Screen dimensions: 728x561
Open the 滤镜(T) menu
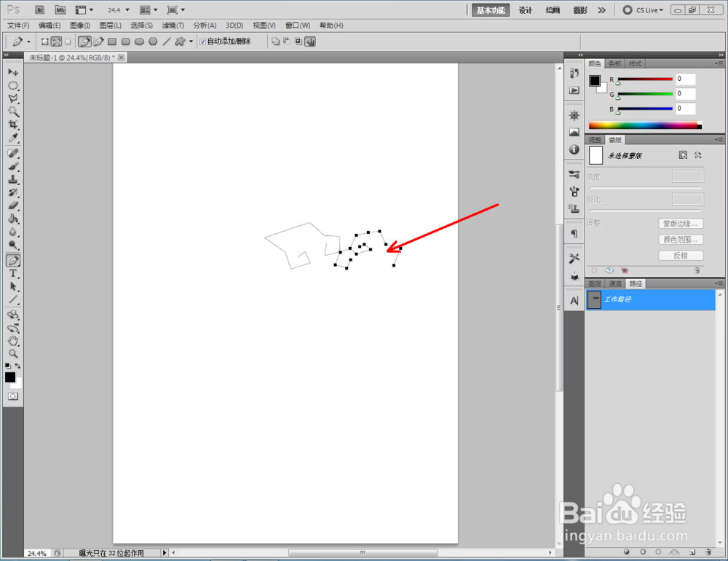point(173,25)
